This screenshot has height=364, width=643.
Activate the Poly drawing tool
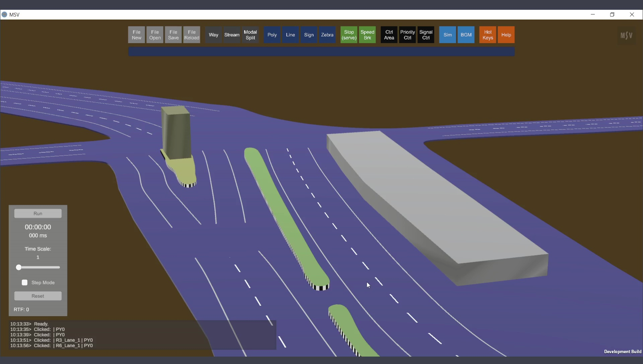(x=272, y=35)
